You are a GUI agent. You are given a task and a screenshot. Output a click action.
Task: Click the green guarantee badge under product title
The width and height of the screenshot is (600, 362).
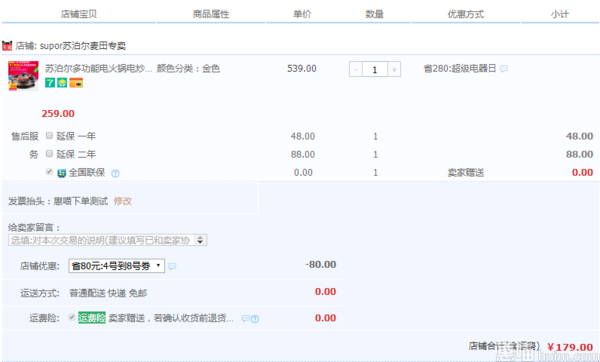point(62,83)
